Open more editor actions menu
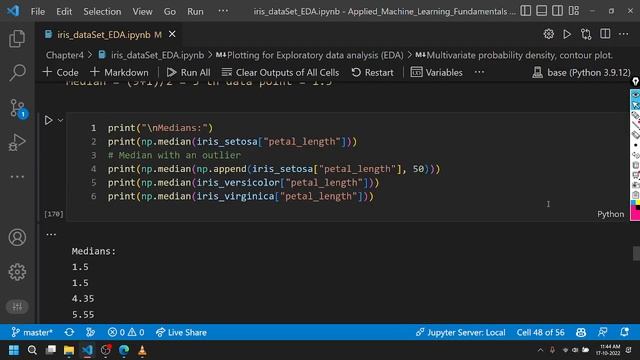This screenshot has height=360, width=640. click(624, 34)
